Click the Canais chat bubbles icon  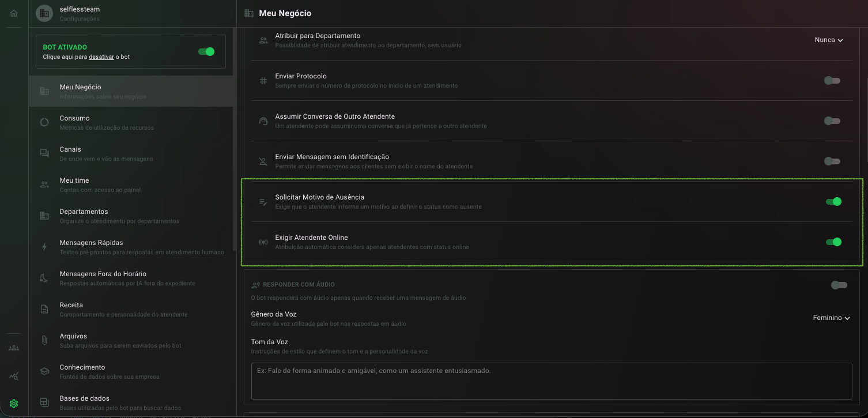pos(44,153)
